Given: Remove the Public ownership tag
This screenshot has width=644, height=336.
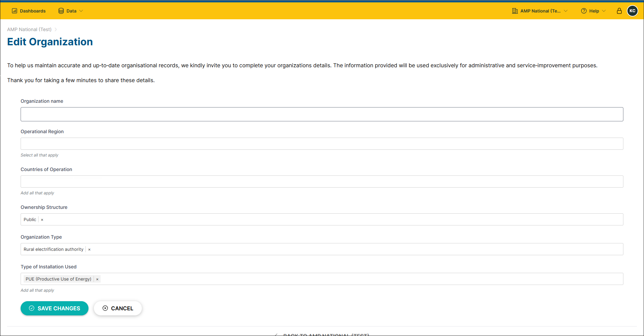Looking at the screenshot, I should (42, 220).
